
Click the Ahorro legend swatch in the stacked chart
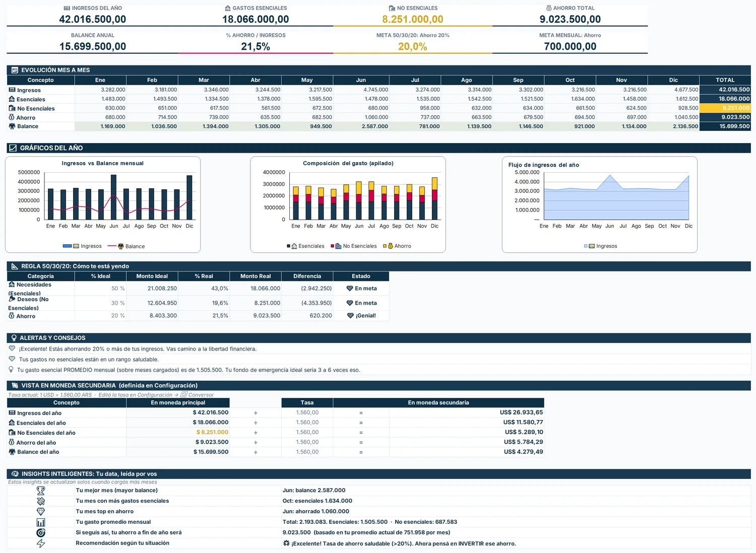[x=385, y=246]
